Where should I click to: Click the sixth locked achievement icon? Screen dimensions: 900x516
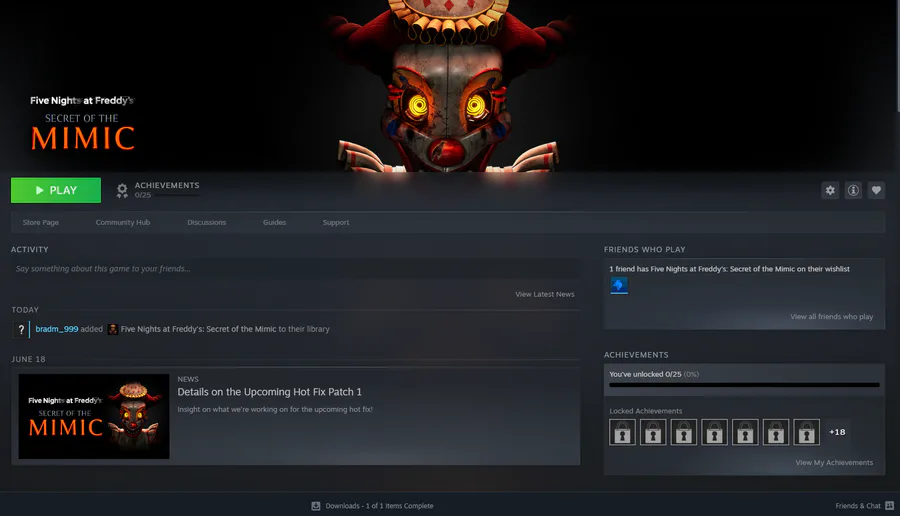click(776, 432)
